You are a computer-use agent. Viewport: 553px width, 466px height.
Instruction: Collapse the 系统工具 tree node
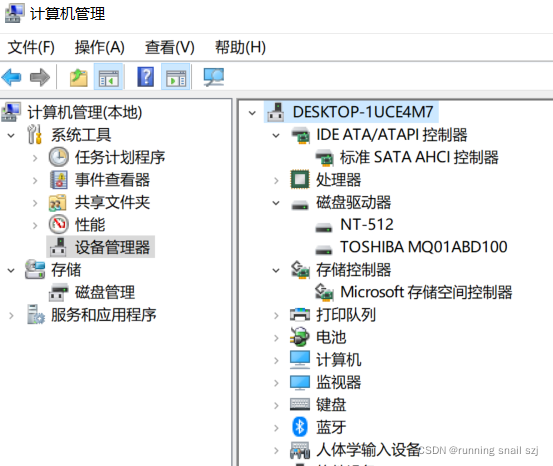pyautogui.click(x=11, y=135)
